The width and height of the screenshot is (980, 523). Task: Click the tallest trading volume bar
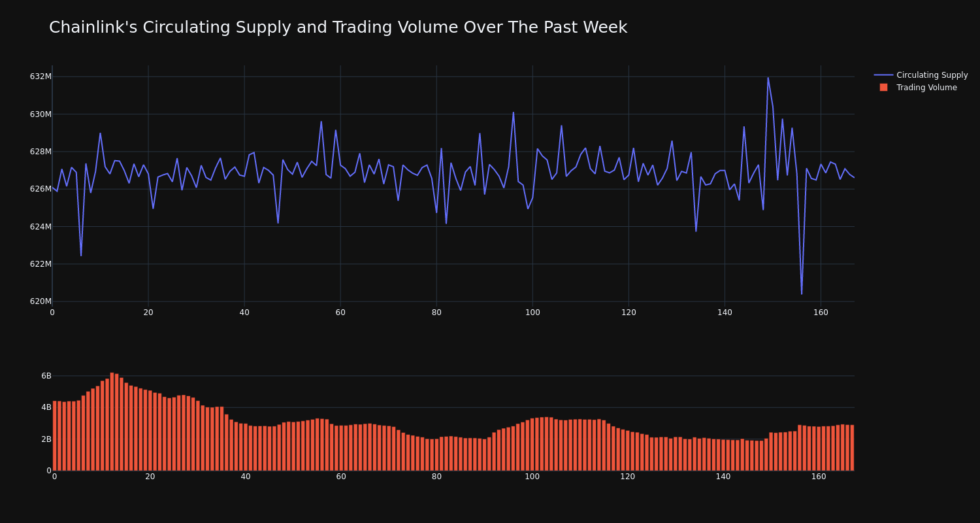[112, 422]
